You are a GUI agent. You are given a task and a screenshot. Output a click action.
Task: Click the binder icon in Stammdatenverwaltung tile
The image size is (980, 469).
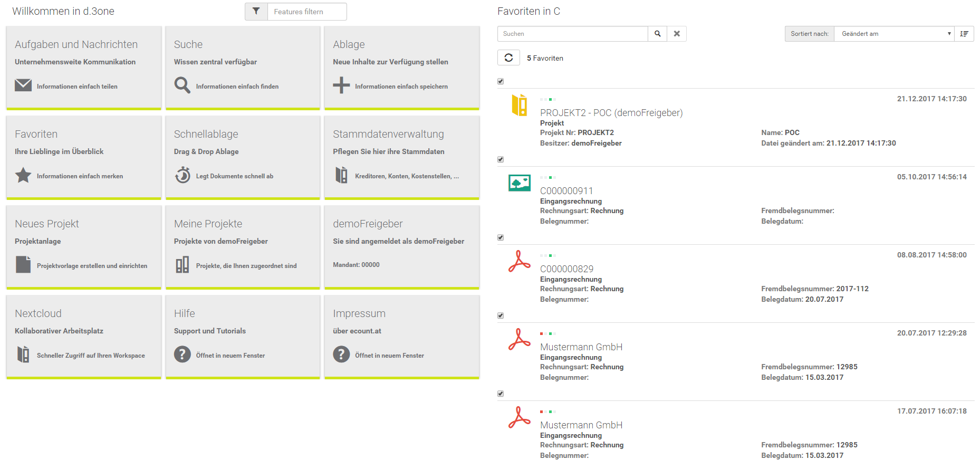coord(341,175)
